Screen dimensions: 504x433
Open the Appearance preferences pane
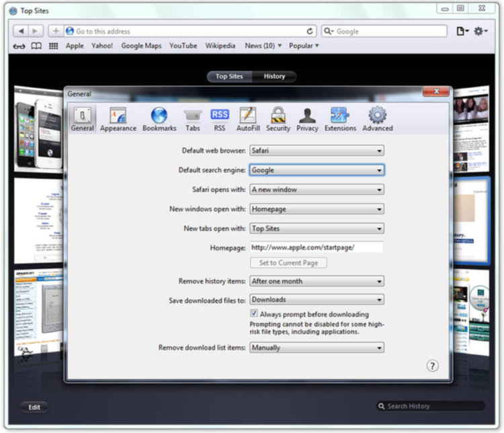point(118,119)
